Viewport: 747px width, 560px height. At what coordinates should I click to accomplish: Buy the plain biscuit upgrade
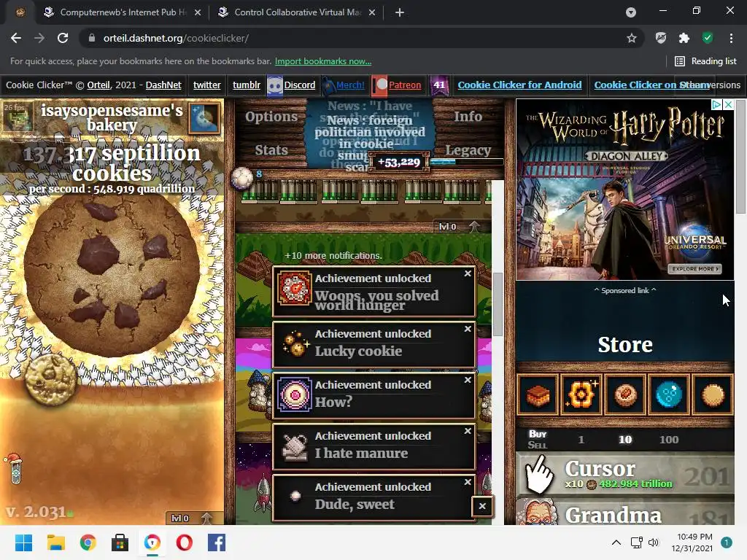point(713,394)
